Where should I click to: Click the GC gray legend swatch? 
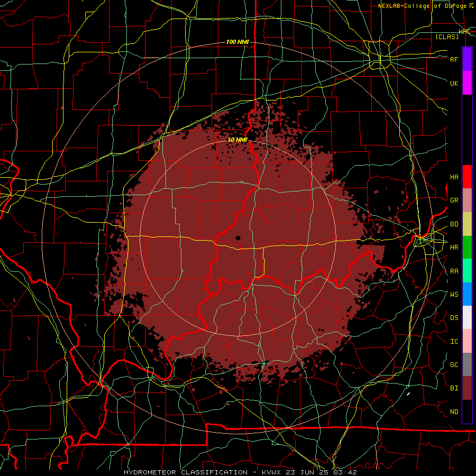[467, 364]
